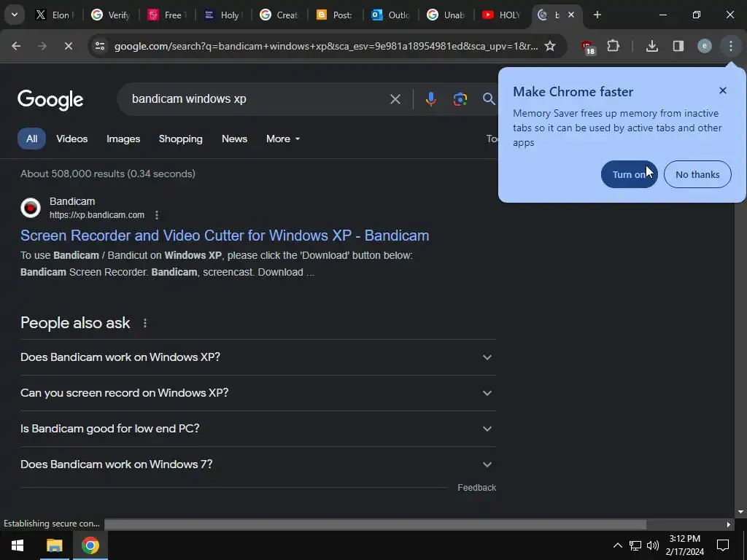This screenshot has height=560, width=747.
Task: Click the horizontal scrollbar right arrow
Action: tap(729, 524)
